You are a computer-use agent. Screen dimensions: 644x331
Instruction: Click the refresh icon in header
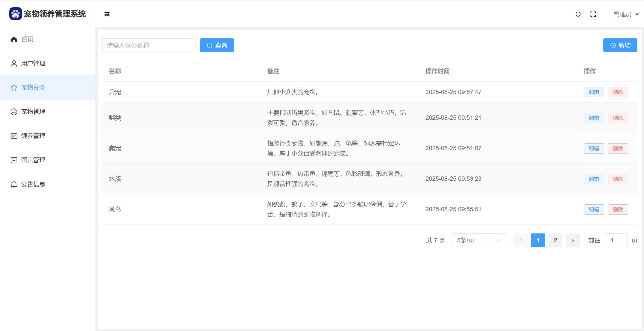click(578, 14)
